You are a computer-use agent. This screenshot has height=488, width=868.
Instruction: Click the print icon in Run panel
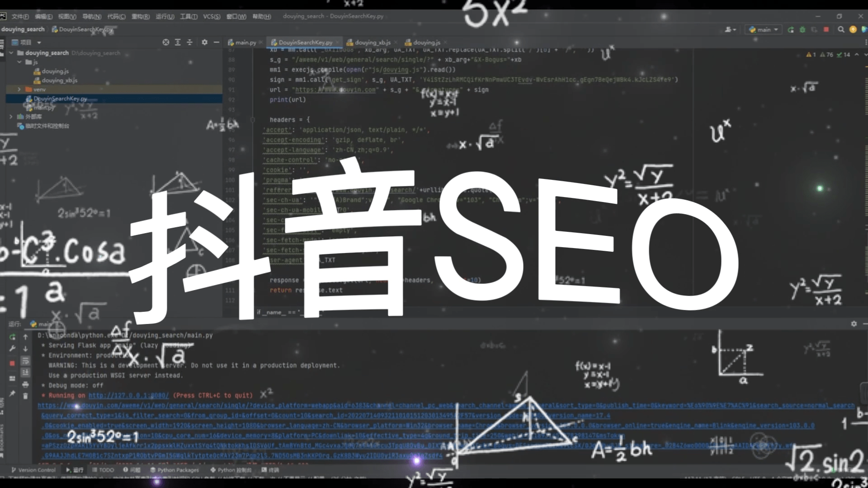[x=25, y=385]
